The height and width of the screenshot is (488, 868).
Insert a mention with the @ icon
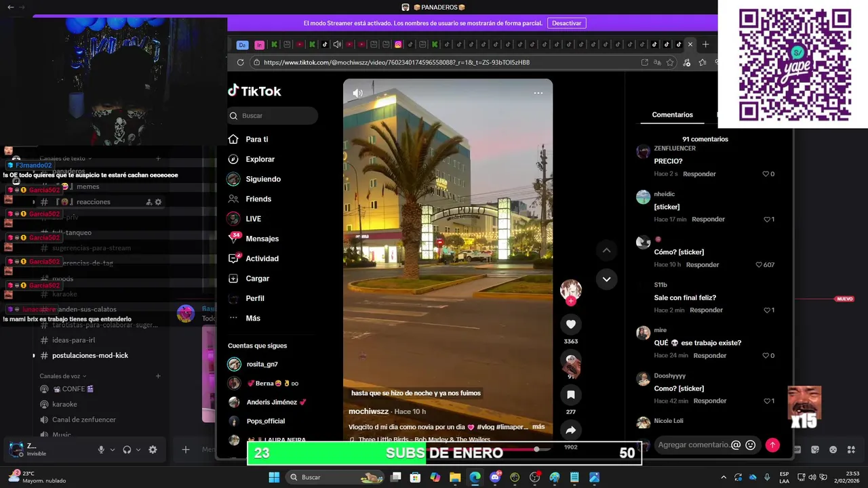(736, 445)
